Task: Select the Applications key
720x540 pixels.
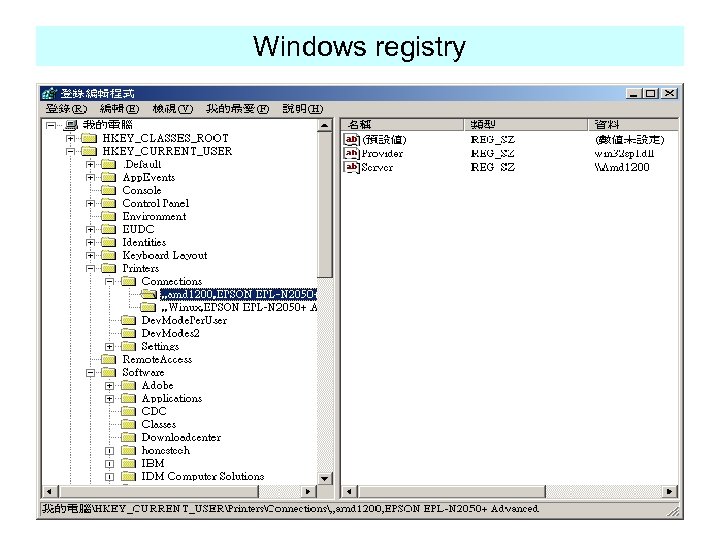Action: click(x=171, y=399)
